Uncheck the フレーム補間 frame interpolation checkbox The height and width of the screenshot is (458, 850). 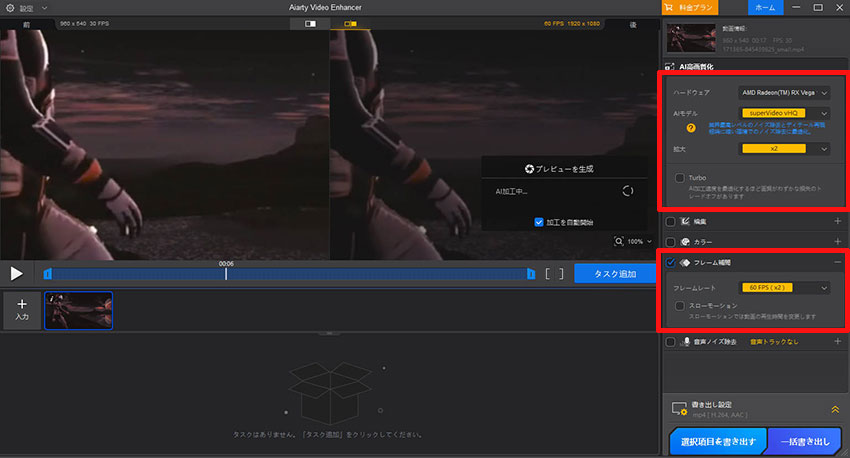pos(671,262)
